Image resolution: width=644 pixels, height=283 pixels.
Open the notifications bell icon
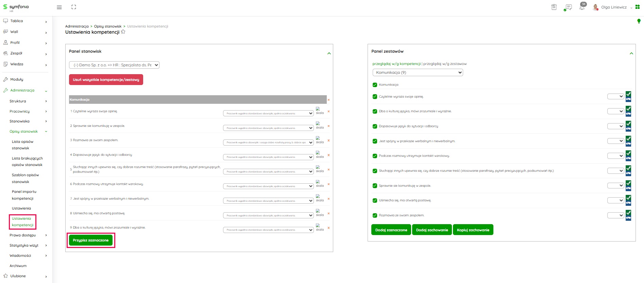582,7
